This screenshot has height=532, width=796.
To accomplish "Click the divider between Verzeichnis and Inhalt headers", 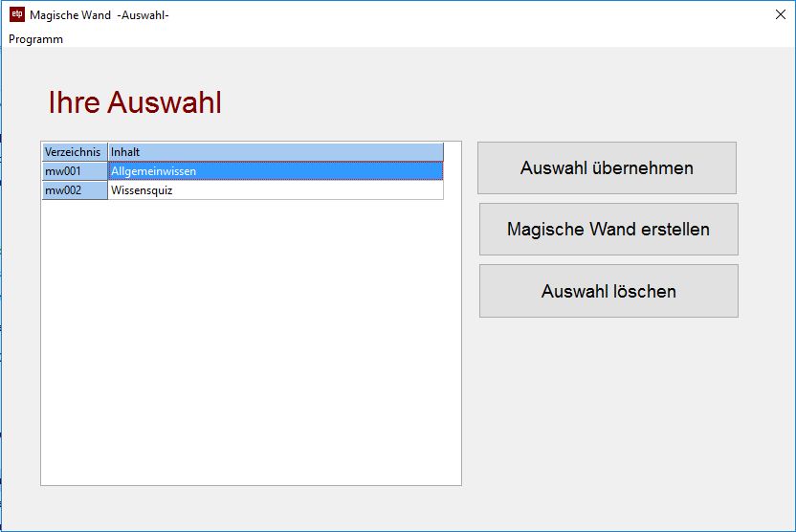I will coord(107,152).
